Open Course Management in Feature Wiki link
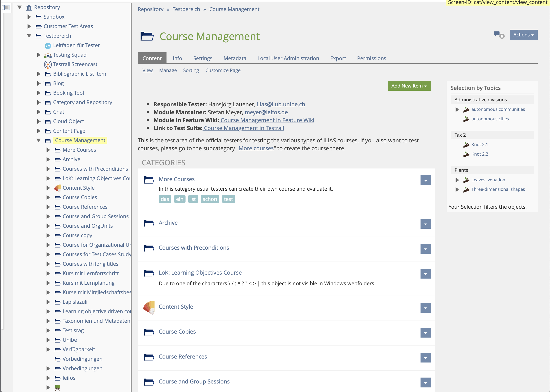 [x=267, y=120]
